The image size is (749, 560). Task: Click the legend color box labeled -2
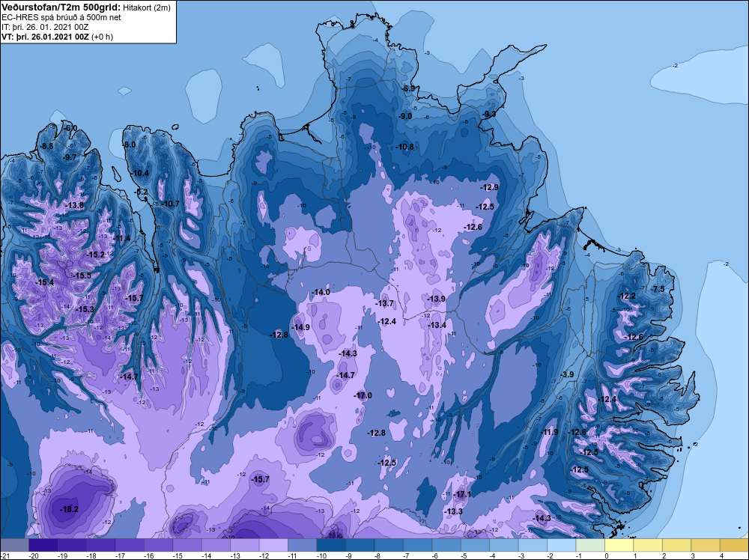tap(561, 545)
